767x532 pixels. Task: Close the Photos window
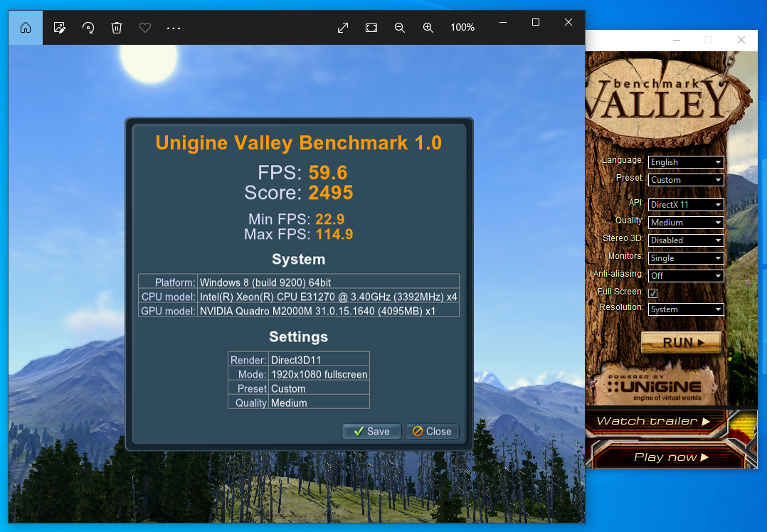pyautogui.click(x=568, y=23)
